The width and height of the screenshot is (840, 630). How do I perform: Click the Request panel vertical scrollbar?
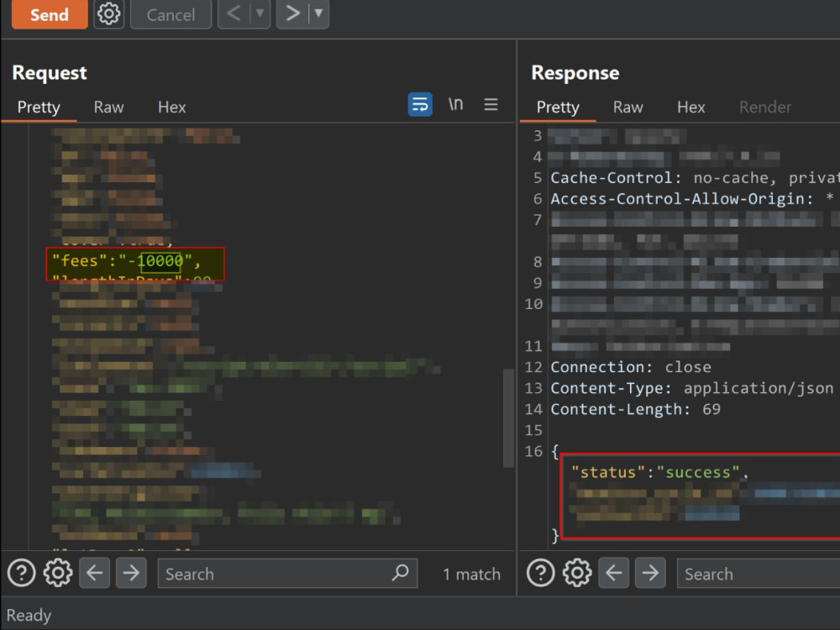point(508,417)
